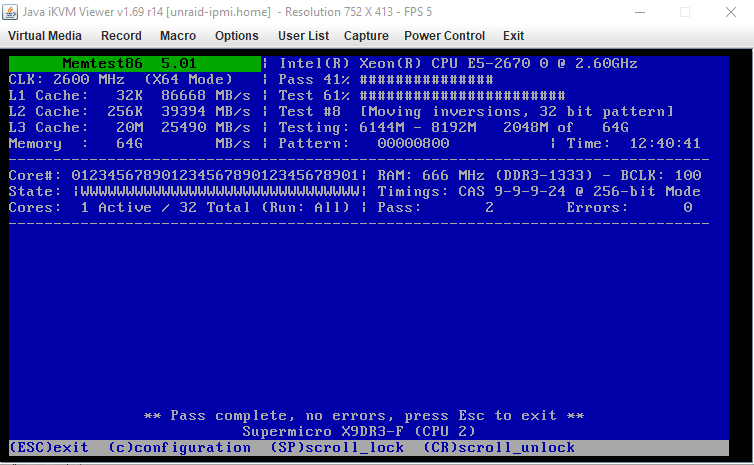Image resolution: width=754 pixels, height=465 pixels.
Task: Open the Options menu
Action: (x=237, y=36)
